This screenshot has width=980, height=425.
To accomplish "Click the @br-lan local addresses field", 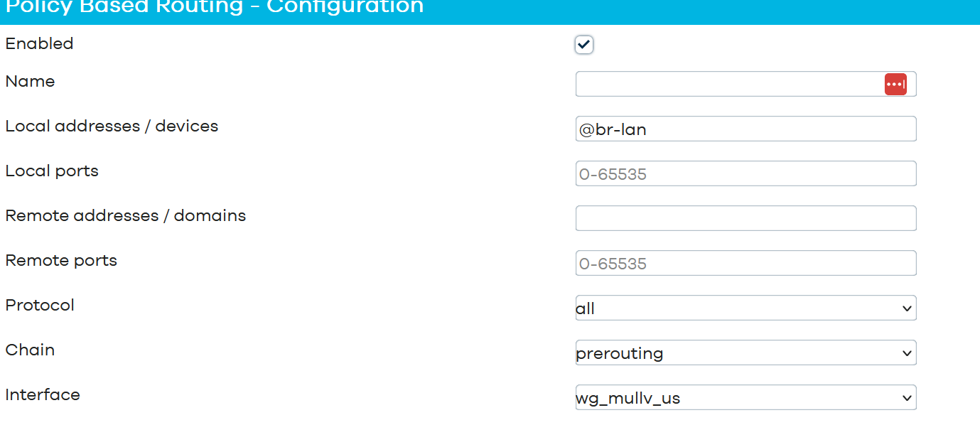I will click(745, 129).
